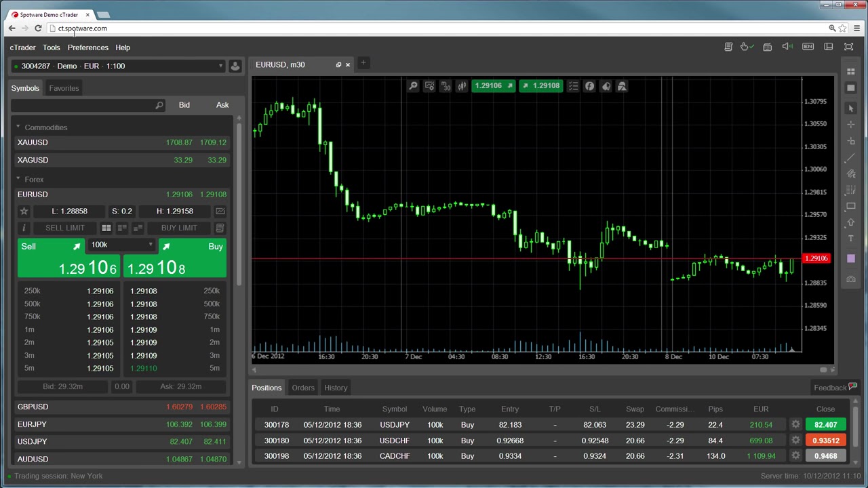Select the rectangle shape drawing tool
Image resolution: width=868 pixels, height=488 pixels.
[851, 207]
